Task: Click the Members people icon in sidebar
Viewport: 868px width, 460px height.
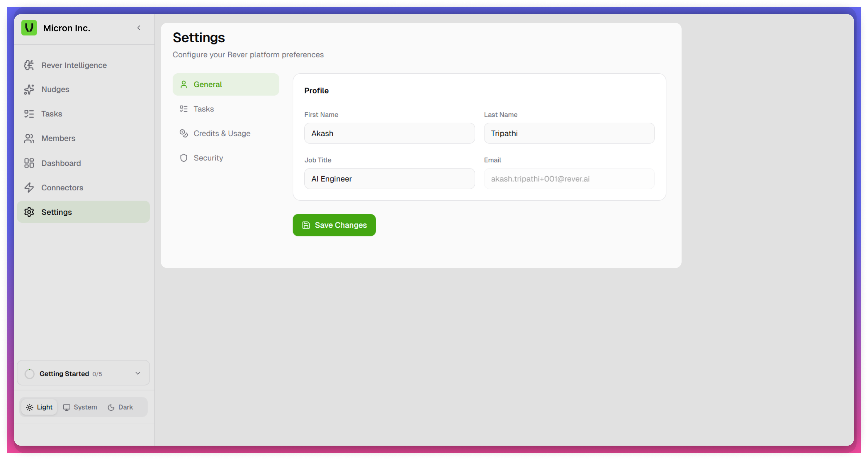Action: (29, 138)
